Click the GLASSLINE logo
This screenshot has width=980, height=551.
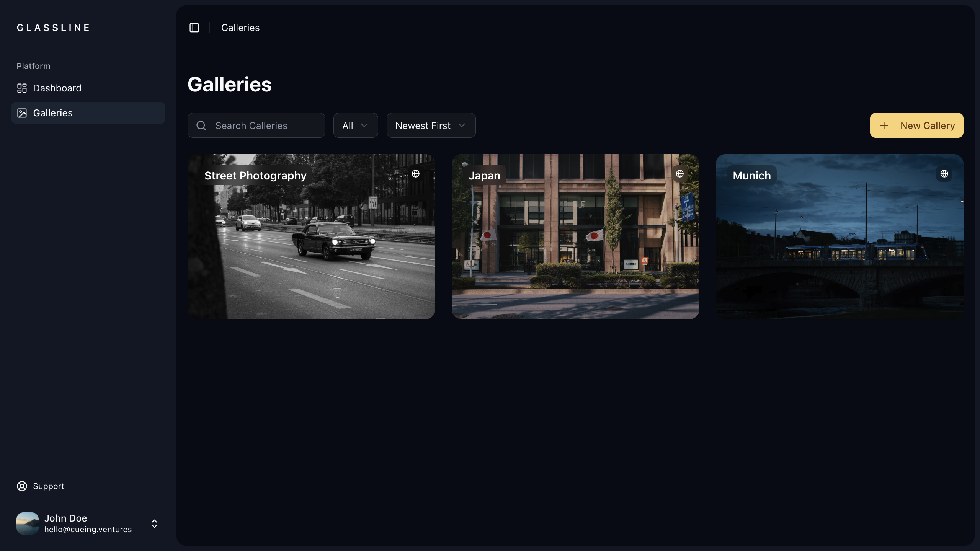point(53,28)
